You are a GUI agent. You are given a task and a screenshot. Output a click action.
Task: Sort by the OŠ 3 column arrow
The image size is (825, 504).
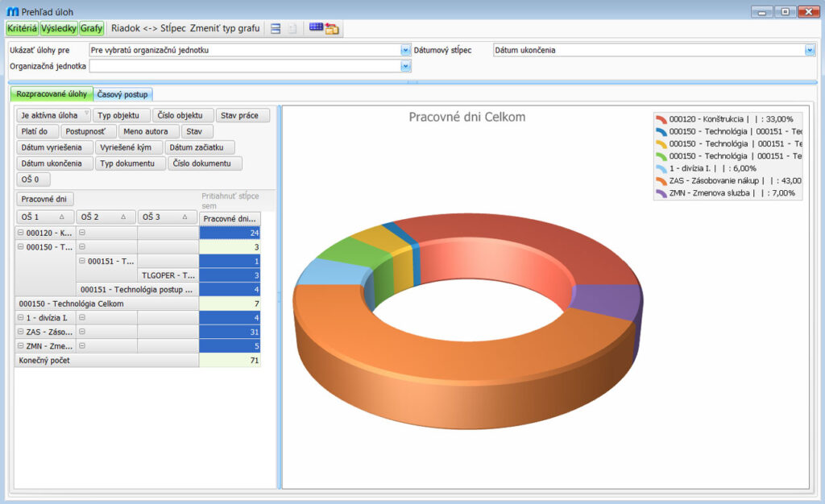[184, 217]
